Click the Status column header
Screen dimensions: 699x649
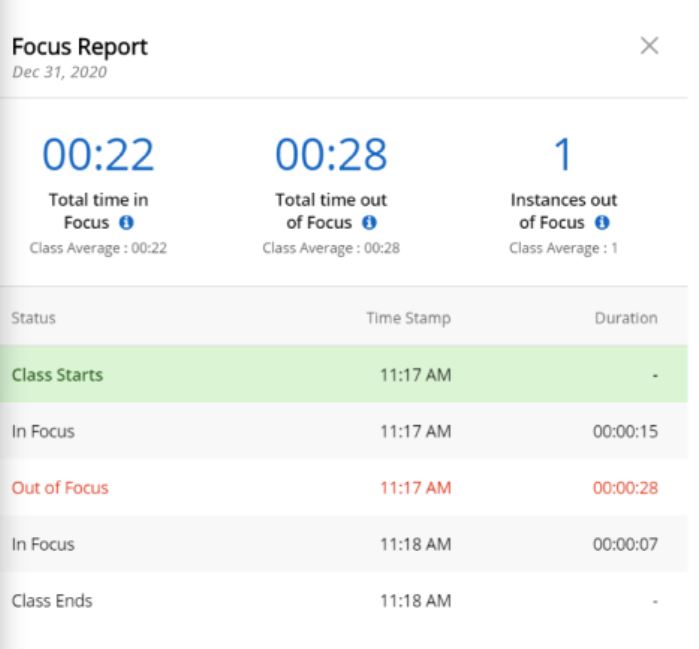33,319
